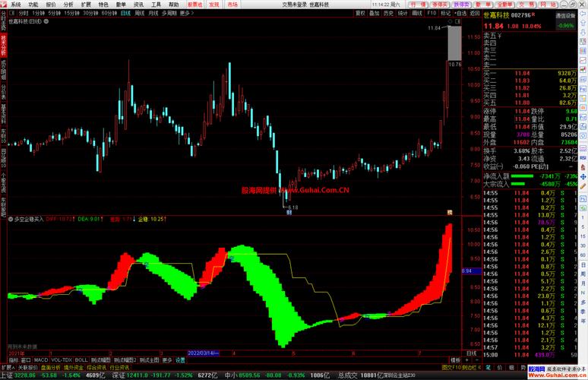Screen dimensions: 588x380
Task: Click blue four-arrow move icon in sidebar
Action: pos(583,176)
